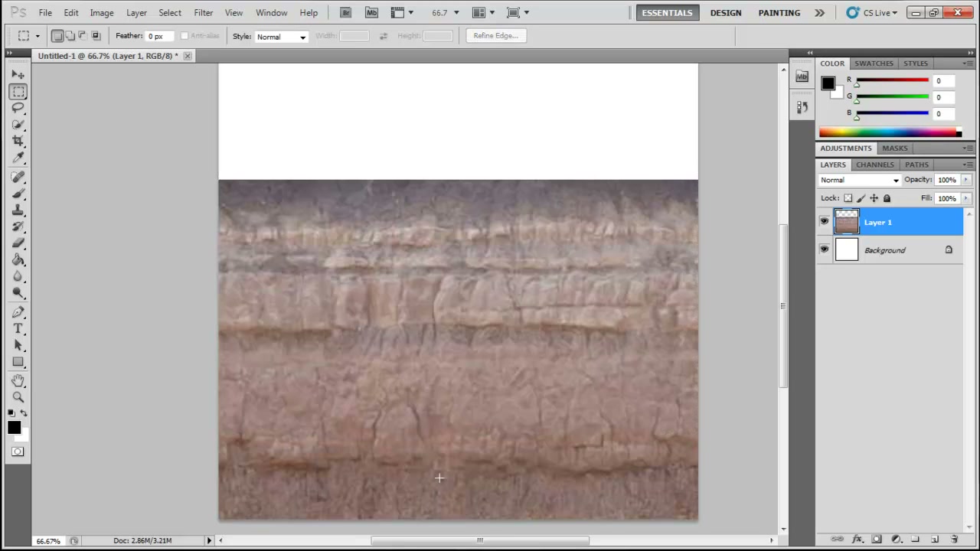The width and height of the screenshot is (980, 551).
Task: Select the Lasso tool
Action: (x=18, y=108)
